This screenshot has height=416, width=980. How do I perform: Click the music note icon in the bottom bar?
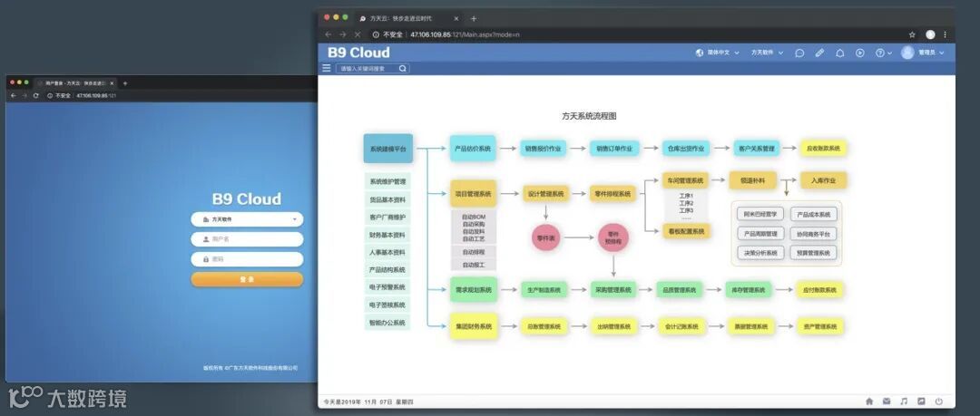click(904, 401)
